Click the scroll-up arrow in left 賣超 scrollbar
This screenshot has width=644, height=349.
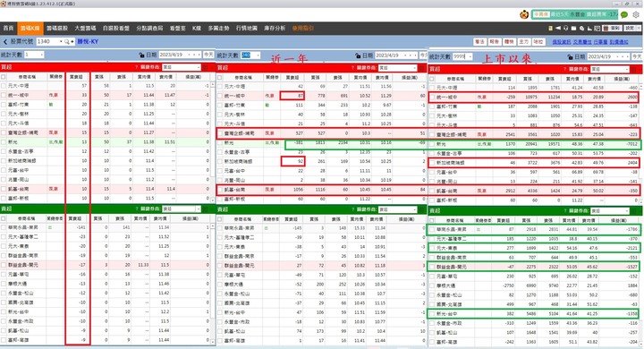point(213,226)
